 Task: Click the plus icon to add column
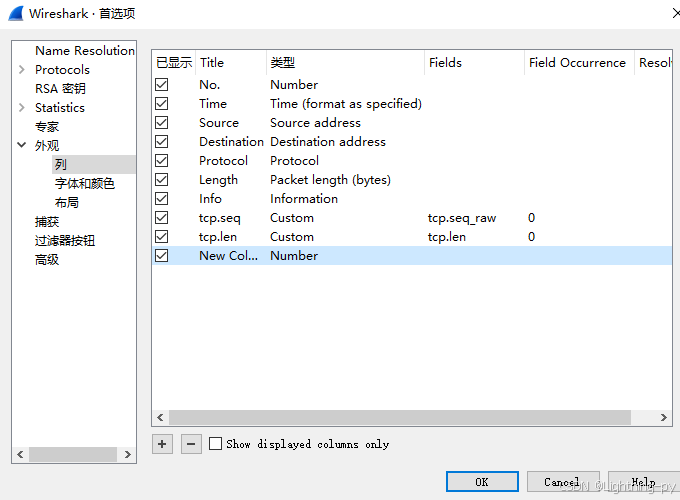pyautogui.click(x=162, y=444)
